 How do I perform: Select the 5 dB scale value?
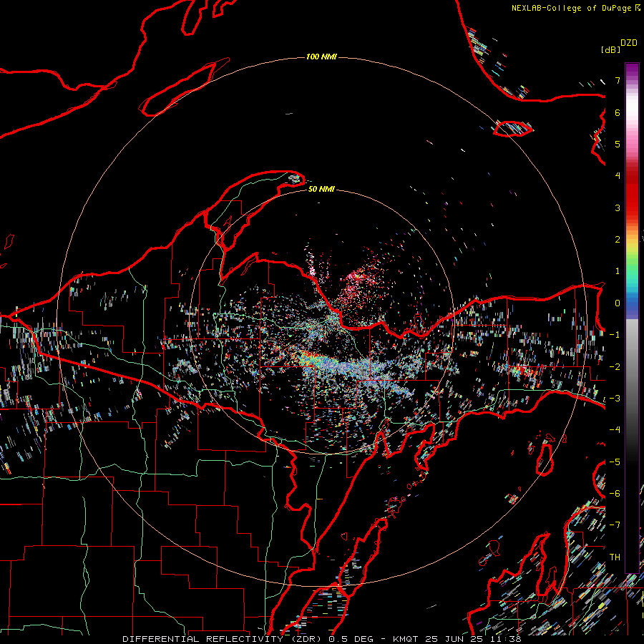[618, 144]
